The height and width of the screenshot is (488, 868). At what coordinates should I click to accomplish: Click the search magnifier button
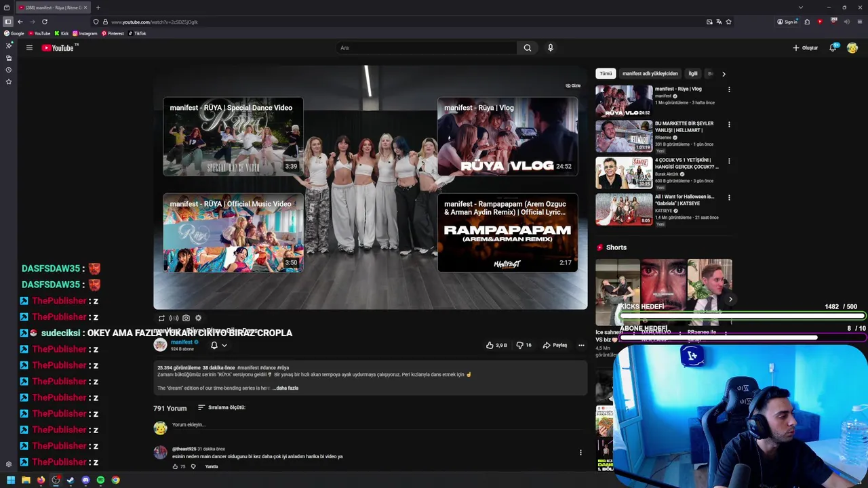[527, 47]
